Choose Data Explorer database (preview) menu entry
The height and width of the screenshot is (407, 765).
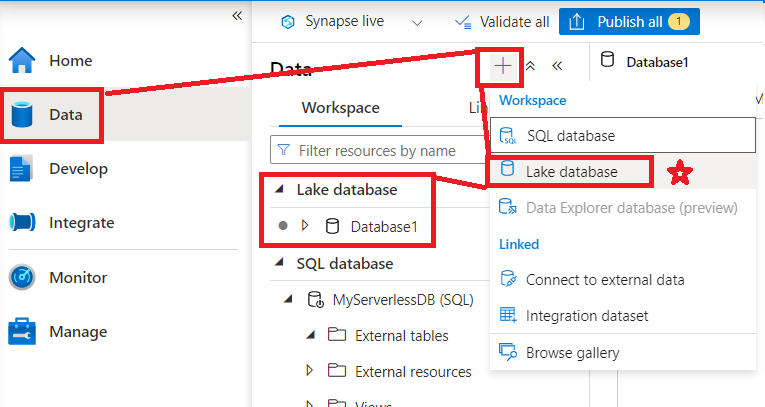point(623,208)
